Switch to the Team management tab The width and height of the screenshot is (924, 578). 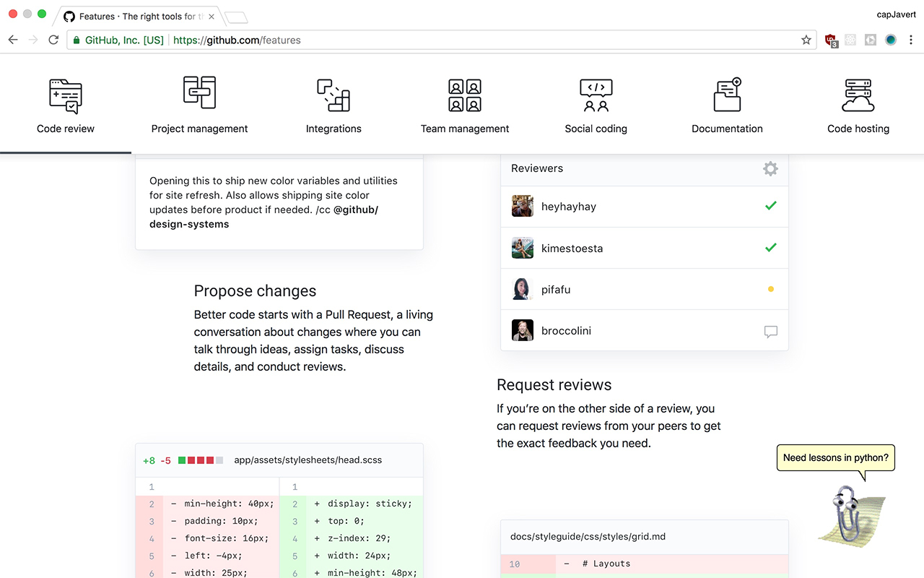[x=465, y=105]
